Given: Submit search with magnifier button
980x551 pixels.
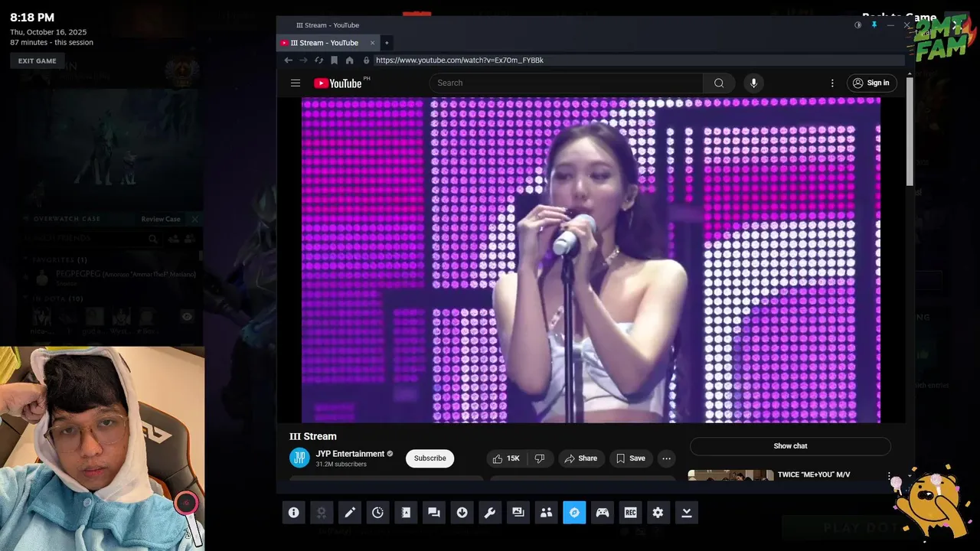Looking at the screenshot, I should 719,83.
